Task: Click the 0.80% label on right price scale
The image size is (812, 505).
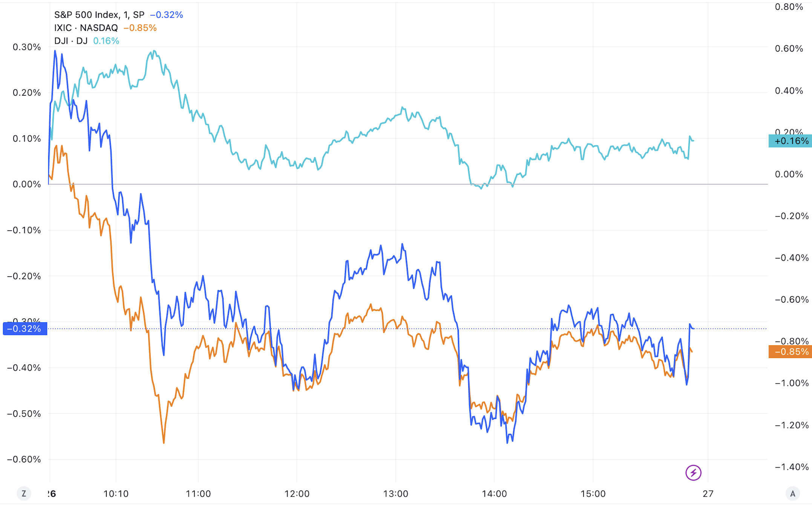Action: (789, 7)
